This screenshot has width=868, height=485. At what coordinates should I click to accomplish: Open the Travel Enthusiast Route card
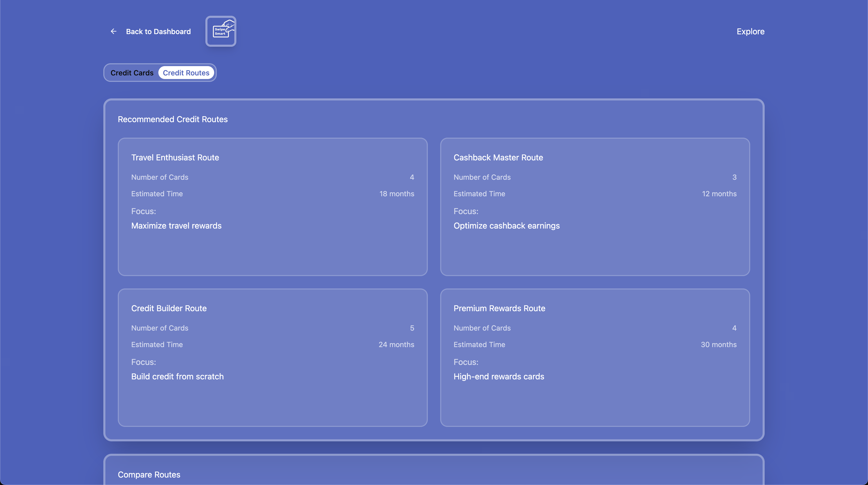click(272, 206)
